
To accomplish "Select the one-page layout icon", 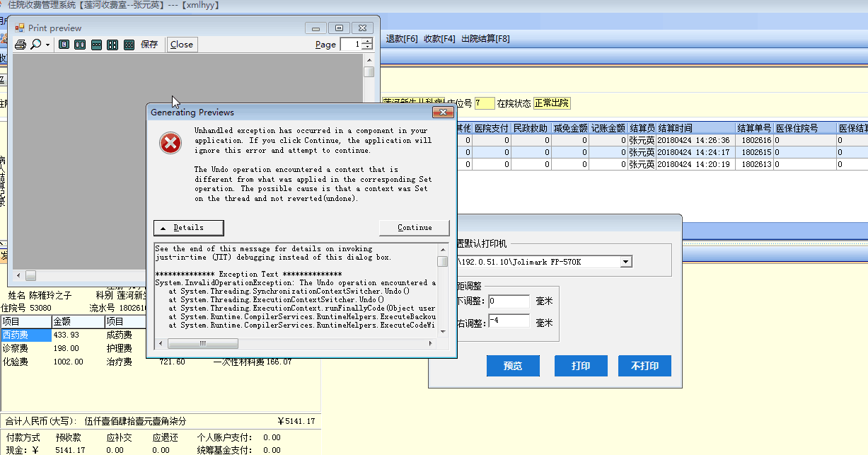I will pos(64,45).
